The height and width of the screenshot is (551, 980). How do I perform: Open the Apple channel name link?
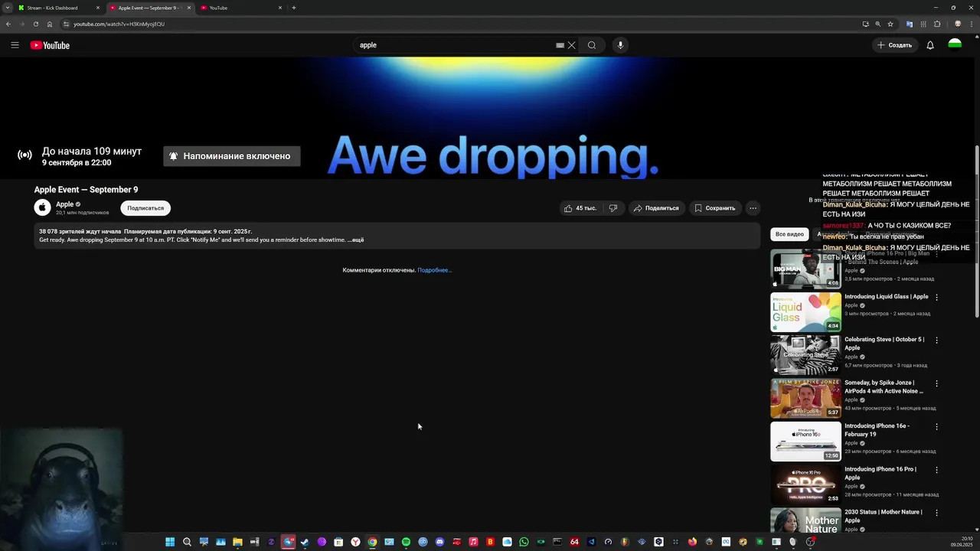[x=64, y=204]
